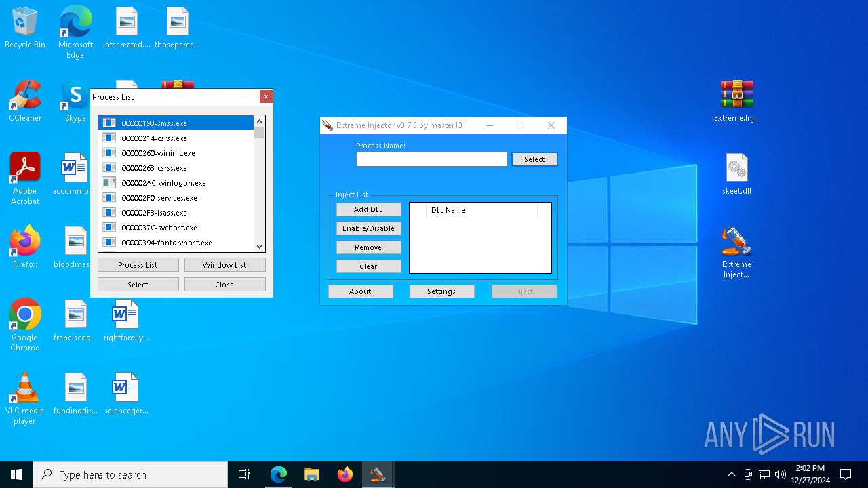Open the Skype desktop shortcut

75,101
